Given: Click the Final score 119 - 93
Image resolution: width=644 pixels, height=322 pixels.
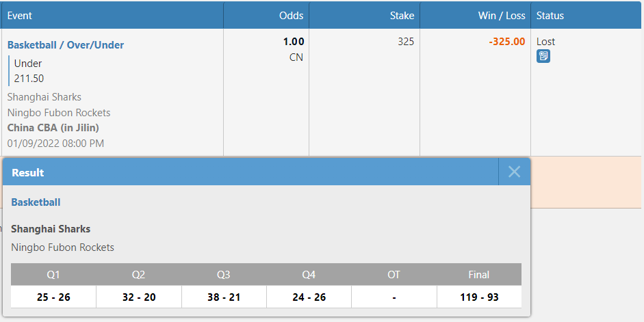Looking at the screenshot, I should click(x=479, y=297).
